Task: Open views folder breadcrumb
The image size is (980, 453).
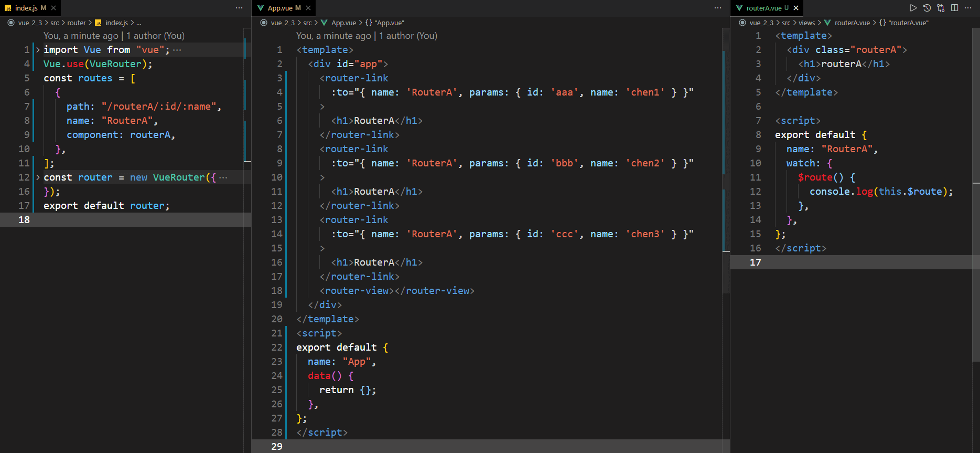Action: pyautogui.click(x=806, y=23)
